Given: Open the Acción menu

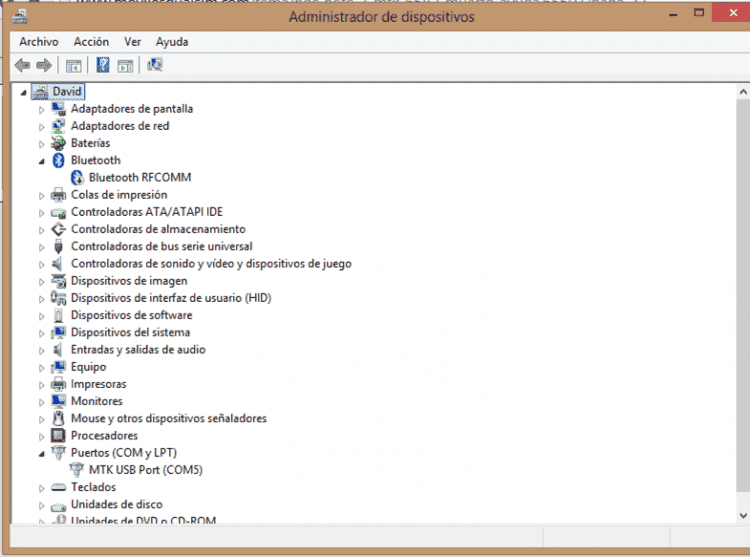Looking at the screenshot, I should tap(91, 42).
